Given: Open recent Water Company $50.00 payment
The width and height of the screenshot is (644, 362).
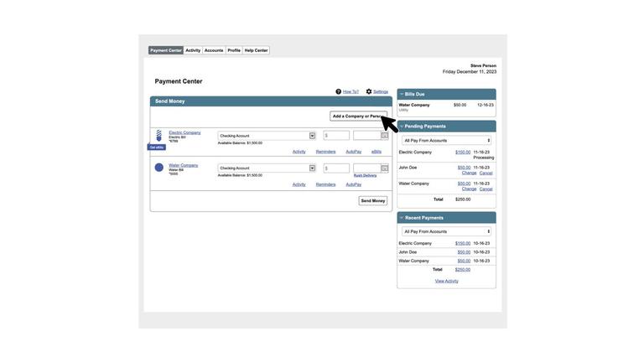Looking at the screenshot, I should point(464,261).
